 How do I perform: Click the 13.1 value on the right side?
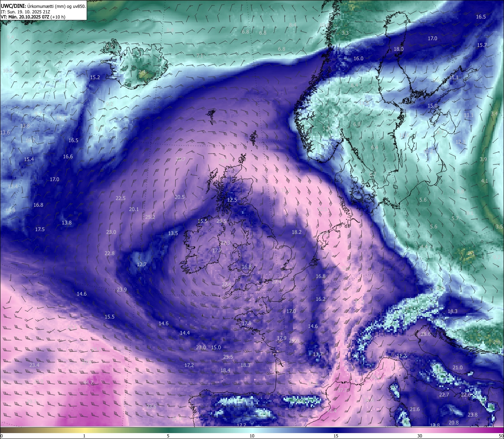coord(469,115)
